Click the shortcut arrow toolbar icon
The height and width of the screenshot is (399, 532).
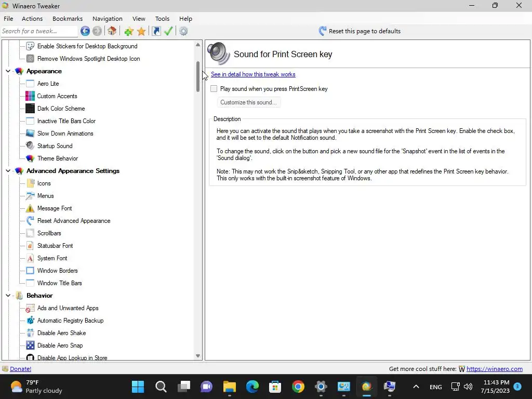pyautogui.click(x=156, y=31)
